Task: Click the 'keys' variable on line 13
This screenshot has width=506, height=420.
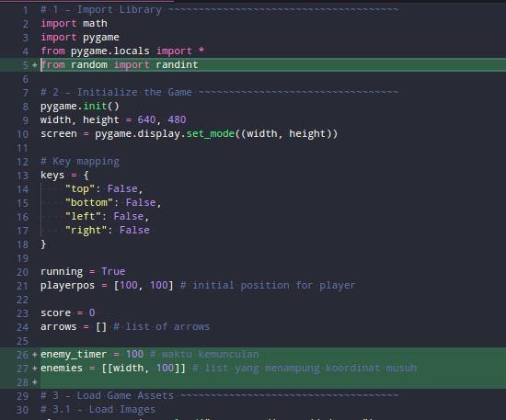Action: pyautogui.click(x=52, y=175)
